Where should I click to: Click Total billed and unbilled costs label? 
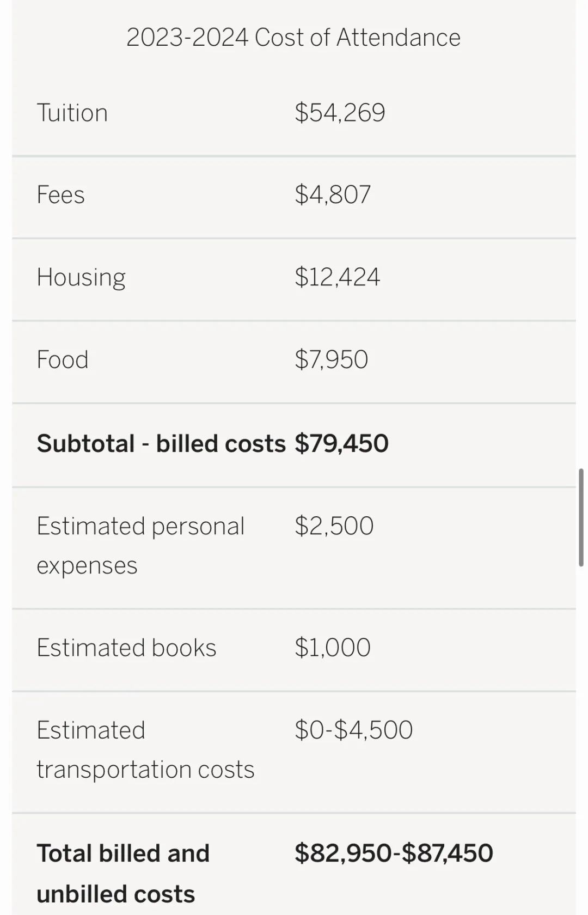coord(123,874)
